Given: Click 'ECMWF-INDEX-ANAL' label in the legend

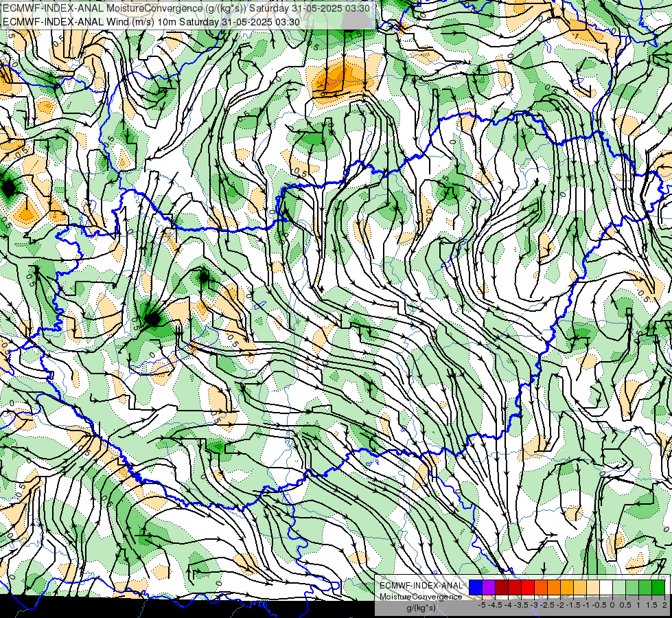Looking at the screenshot, I should [421, 586].
